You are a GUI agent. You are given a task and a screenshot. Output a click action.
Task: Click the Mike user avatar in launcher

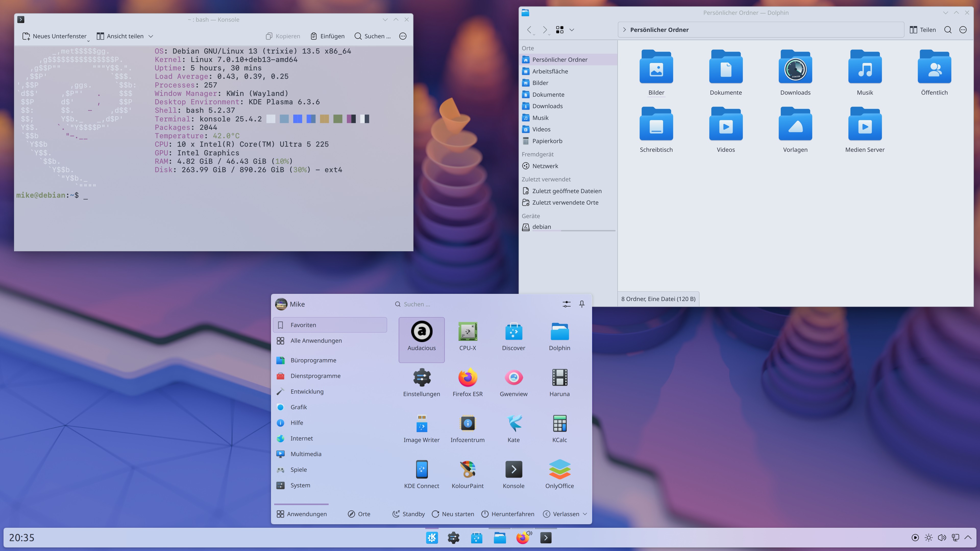coord(281,304)
